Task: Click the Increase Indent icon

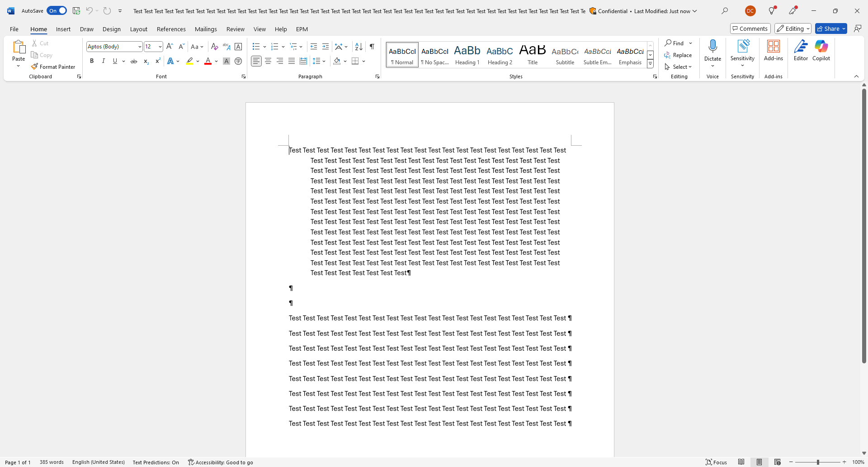Action: click(x=325, y=47)
